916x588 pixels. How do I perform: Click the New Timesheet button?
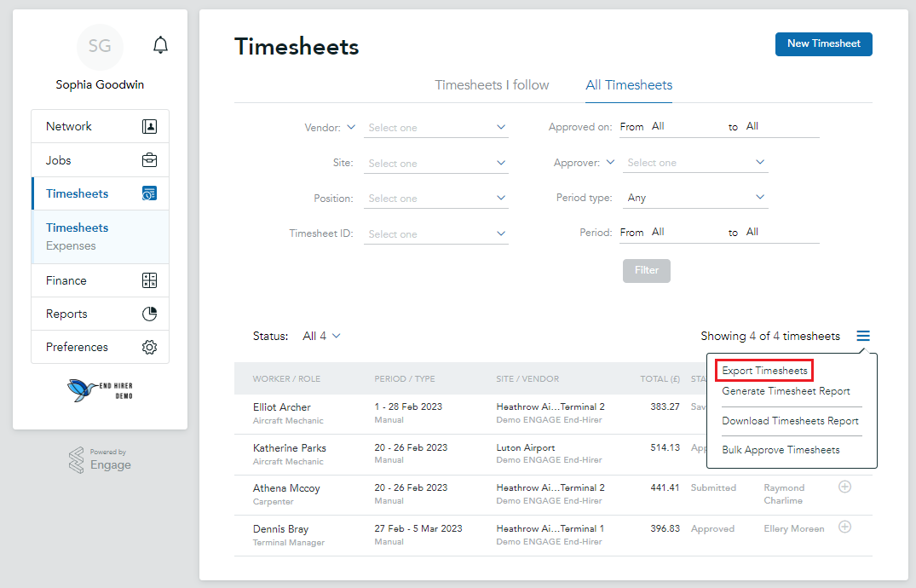[823, 43]
